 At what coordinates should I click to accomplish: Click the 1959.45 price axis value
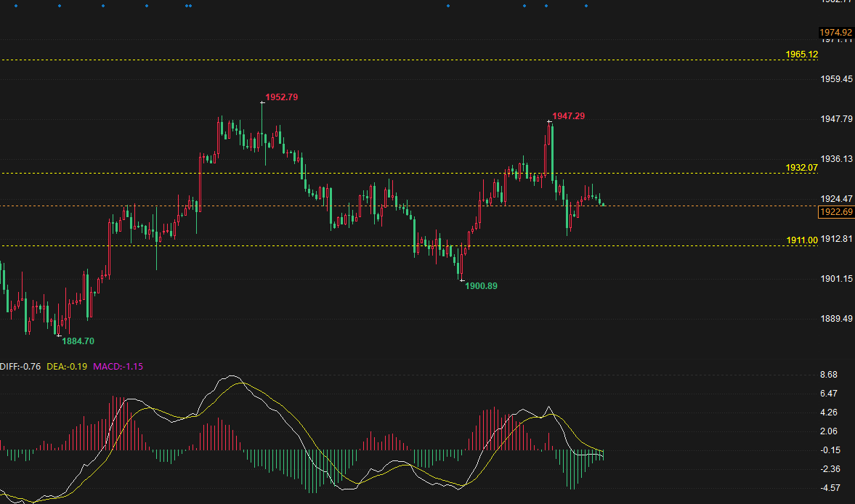click(835, 79)
